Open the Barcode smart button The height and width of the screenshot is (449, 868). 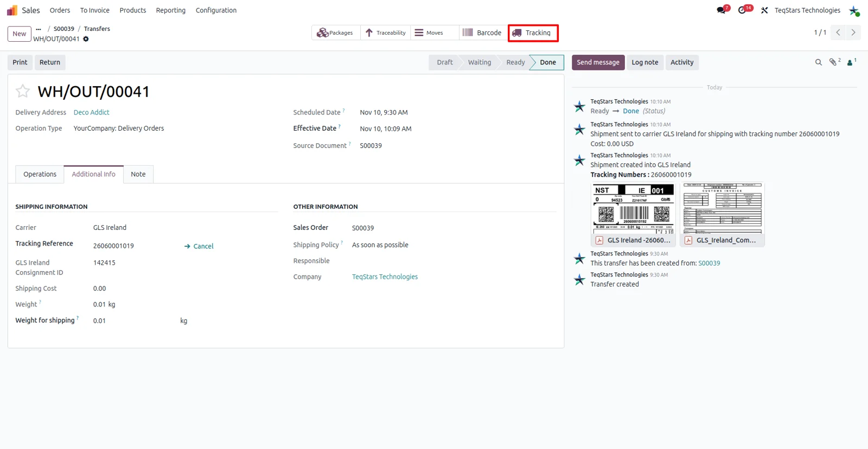(x=482, y=33)
